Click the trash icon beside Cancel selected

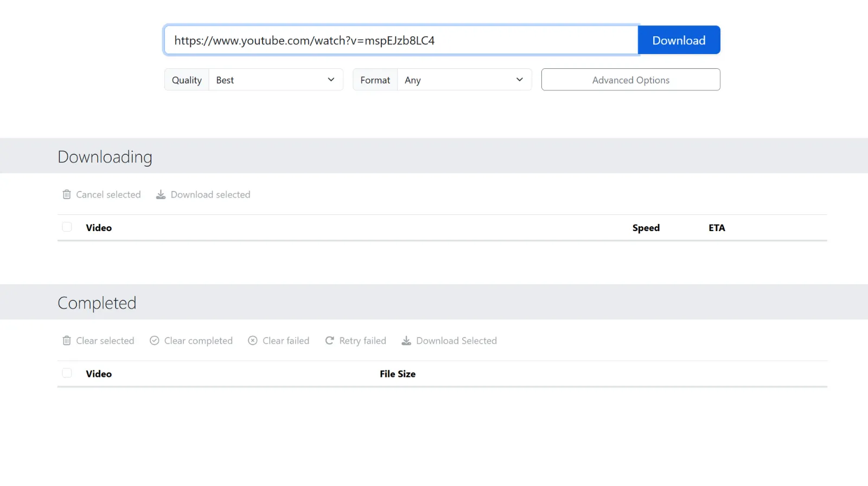coord(67,195)
